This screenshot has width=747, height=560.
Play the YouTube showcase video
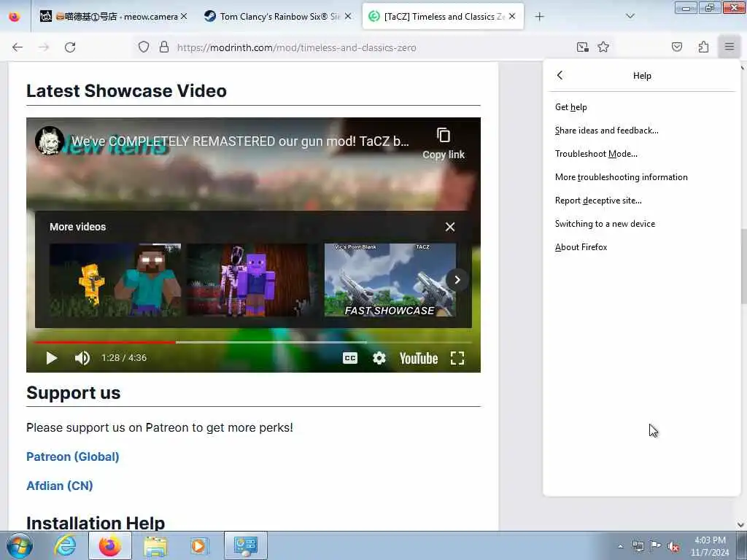[52, 358]
